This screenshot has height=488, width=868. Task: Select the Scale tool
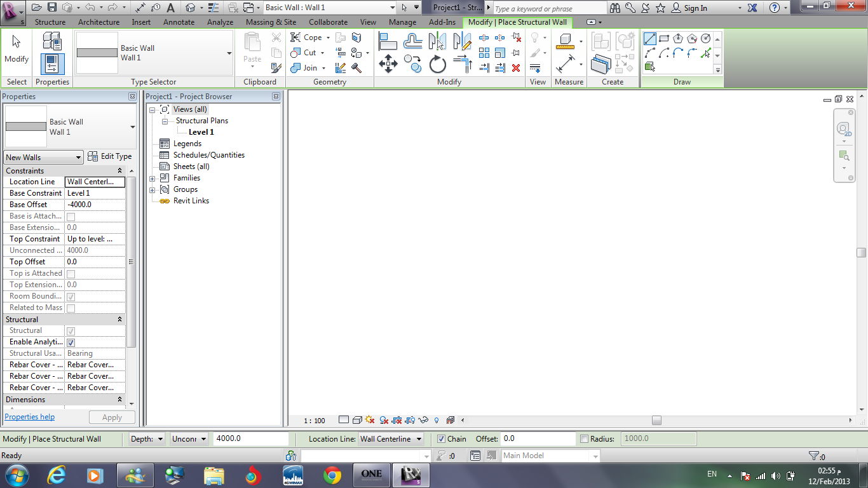[500, 53]
